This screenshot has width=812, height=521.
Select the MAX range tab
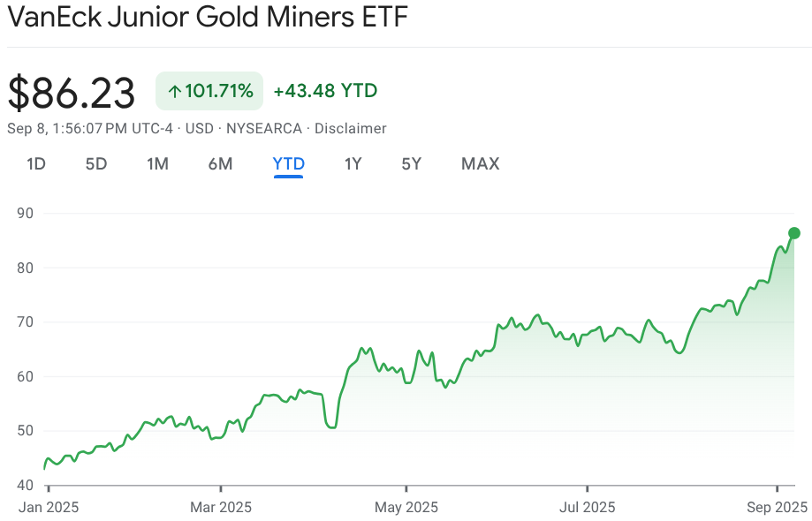pyautogui.click(x=480, y=163)
